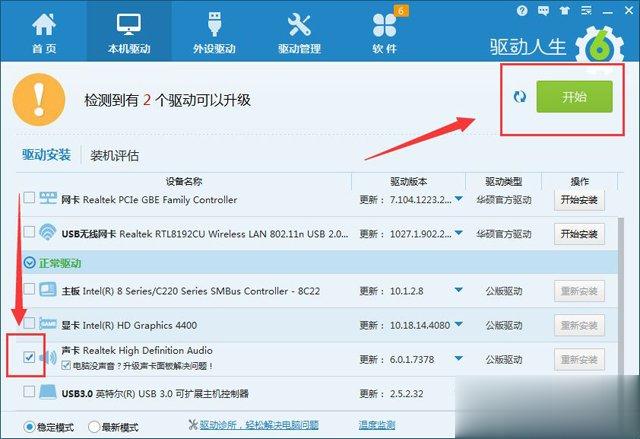Open version dropdown for 1027.1.902.2

coord(459,233)
